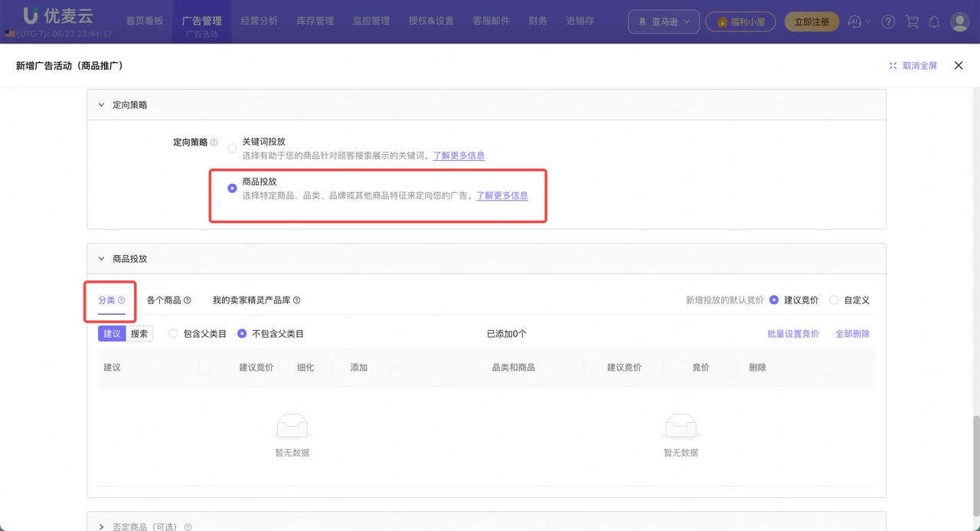
Task: Switch to the 各个商品 tab
Action: point(164,300)
